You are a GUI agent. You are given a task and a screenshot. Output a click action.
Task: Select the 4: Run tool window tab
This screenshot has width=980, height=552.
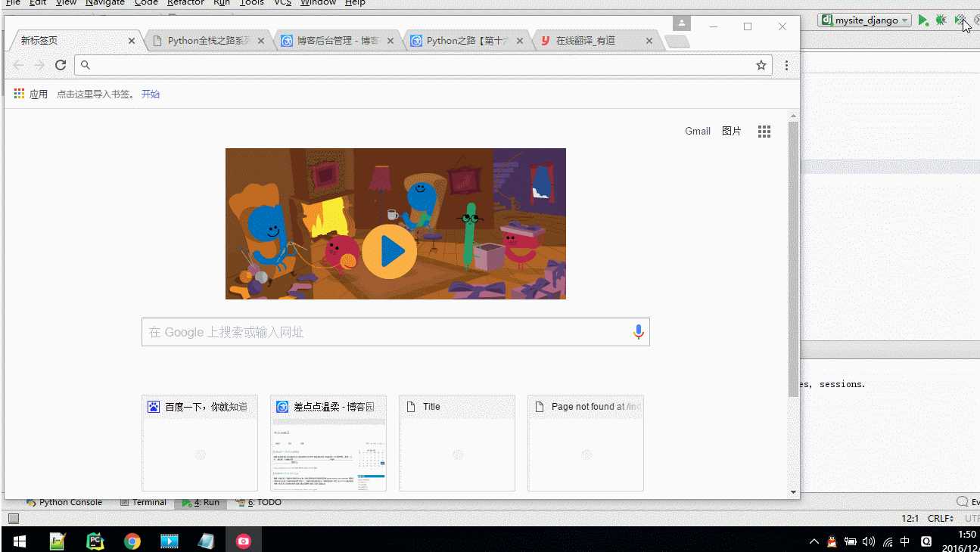(201, 502)
